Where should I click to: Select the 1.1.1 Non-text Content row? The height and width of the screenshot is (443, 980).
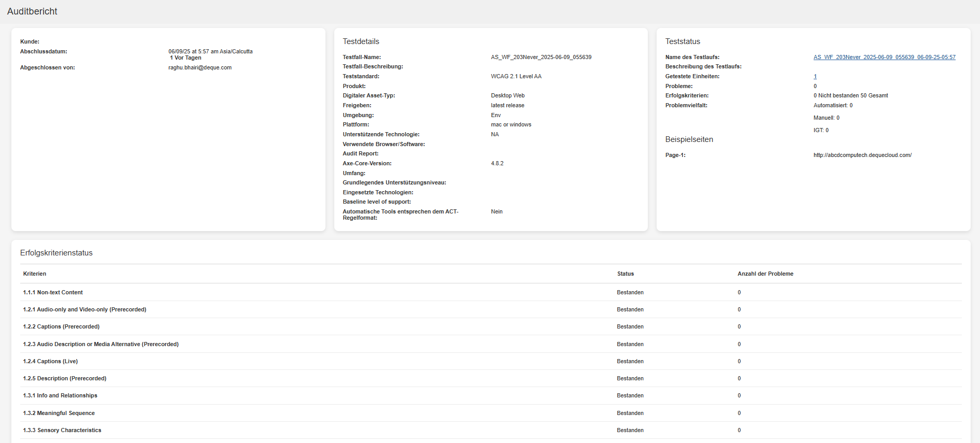[x=53, y=293]
